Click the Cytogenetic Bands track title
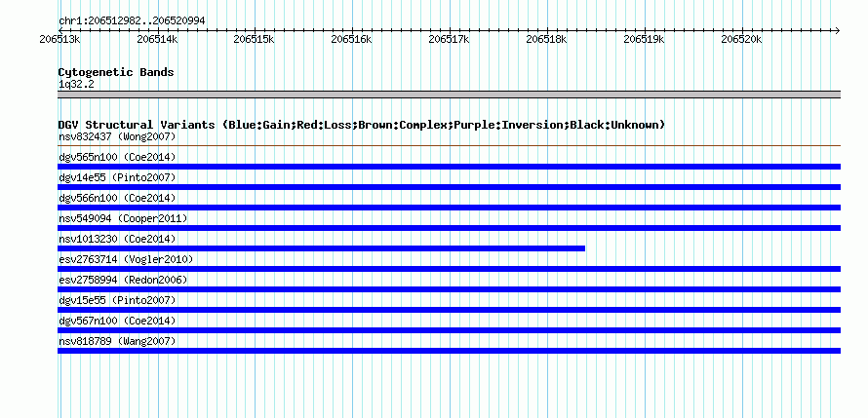The image size is (868, 418). pos(116,72)
